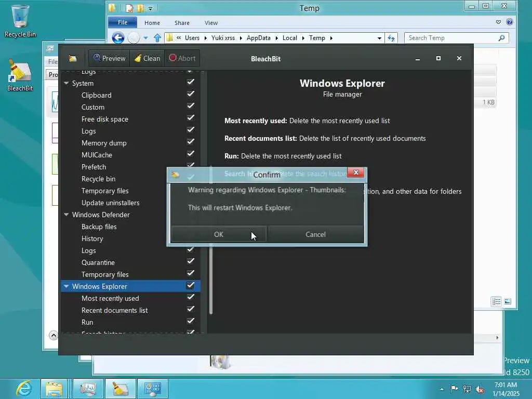The height and width of the screenshot is (399, 532).
Task: Open the BleachBit menu icon in header
Action: click(x=73, y=59)
